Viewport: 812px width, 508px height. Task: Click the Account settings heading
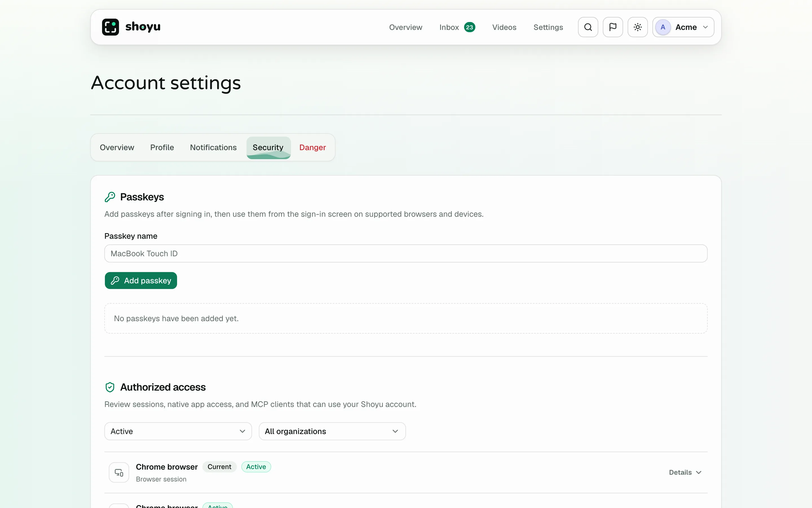(166, 83)
